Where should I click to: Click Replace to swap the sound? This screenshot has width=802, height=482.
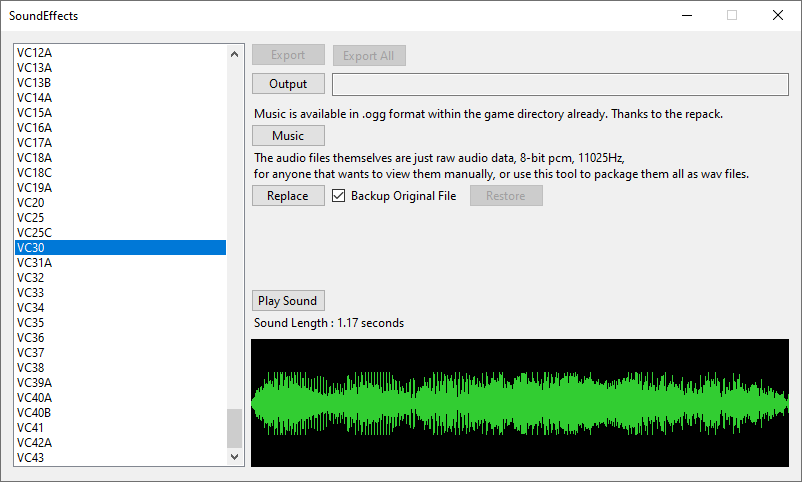point(288,195)
